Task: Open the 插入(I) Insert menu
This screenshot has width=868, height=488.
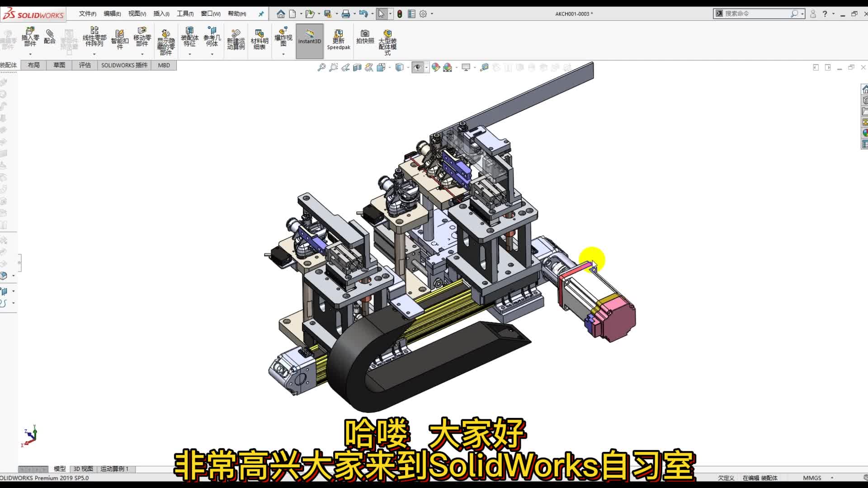Action: pos(161,14)
